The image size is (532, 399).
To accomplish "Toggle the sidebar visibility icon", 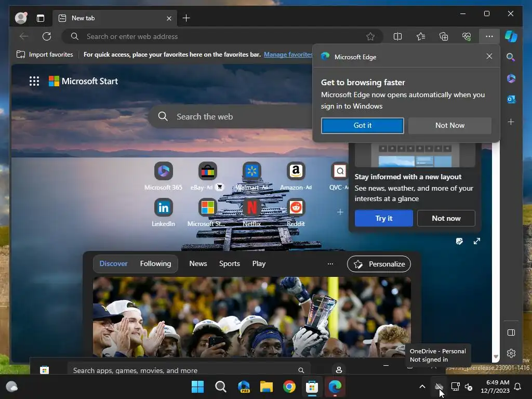I will point(511,332).
